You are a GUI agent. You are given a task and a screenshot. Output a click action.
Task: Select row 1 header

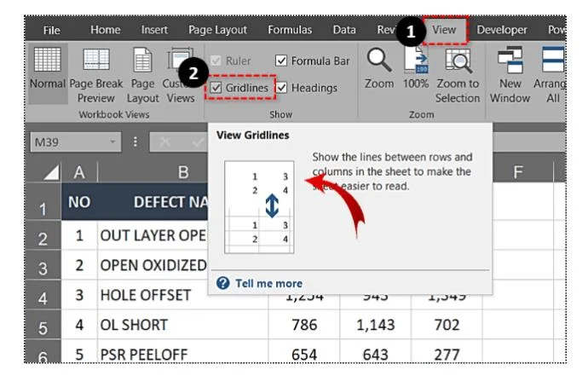pyautogui.click(x=43, y=202)
